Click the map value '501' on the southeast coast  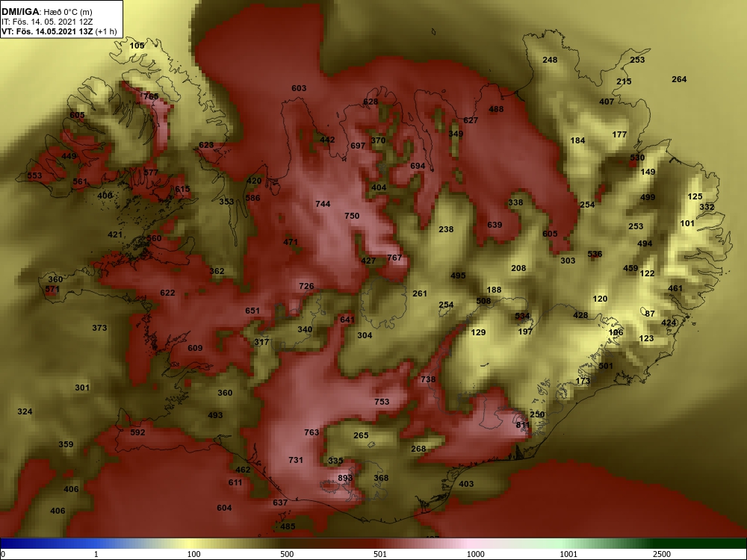click(x=606, y=366)
